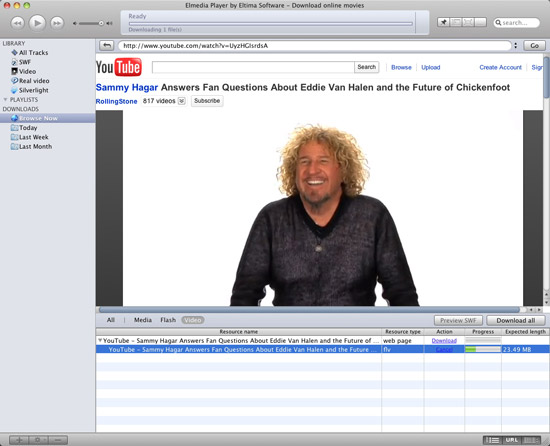Click the pin window icon
550x446 pixels.
click(443, 22)
